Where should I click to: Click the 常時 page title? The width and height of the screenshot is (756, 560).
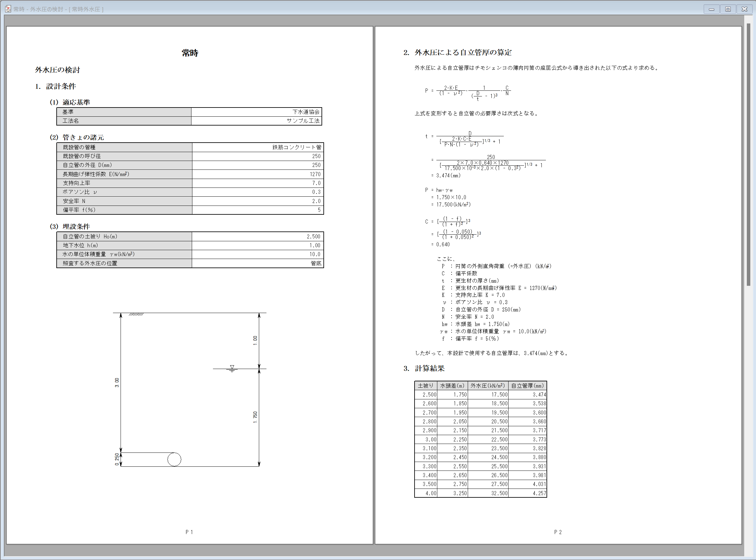click(190, 53)
